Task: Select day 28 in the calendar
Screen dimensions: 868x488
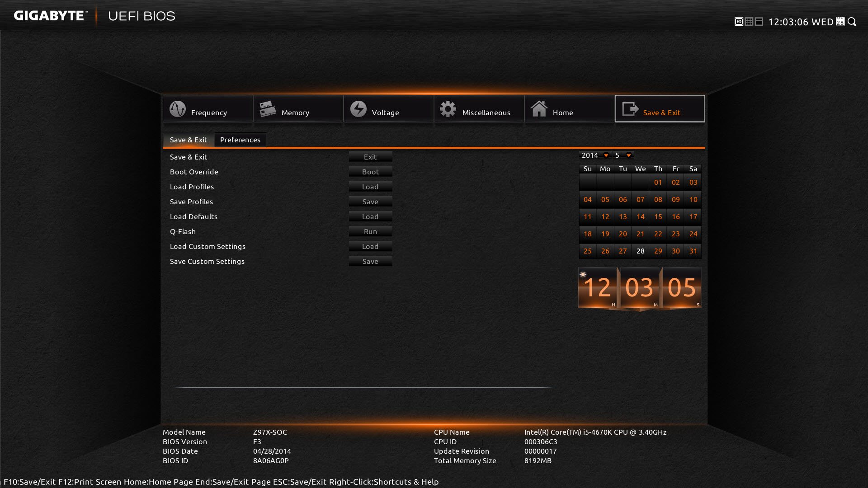Action: pyautogui.click(x=640, y=251)
